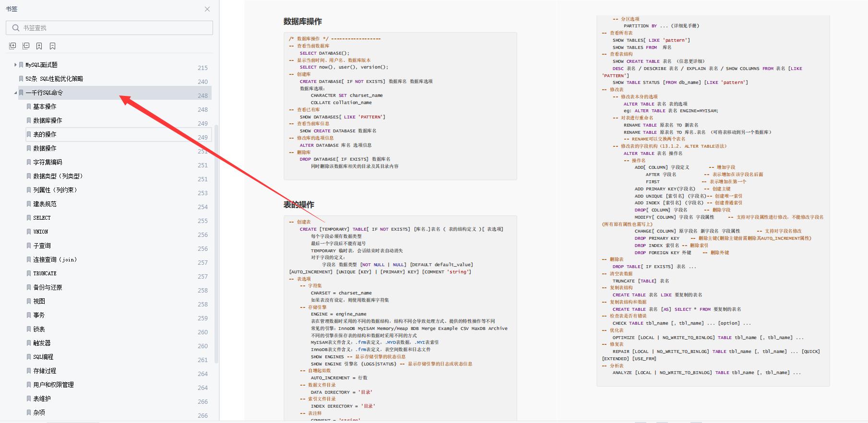Click the bookmark icon beside 存储过程
The height and width of the screenshot is (423, 868).
[29, 371]
